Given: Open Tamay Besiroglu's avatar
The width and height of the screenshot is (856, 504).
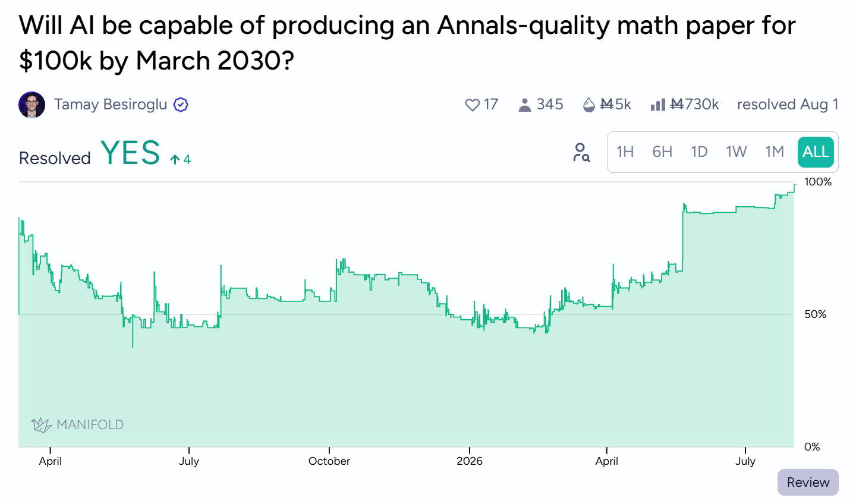Looking at the screenshot, I should point(32,105).
